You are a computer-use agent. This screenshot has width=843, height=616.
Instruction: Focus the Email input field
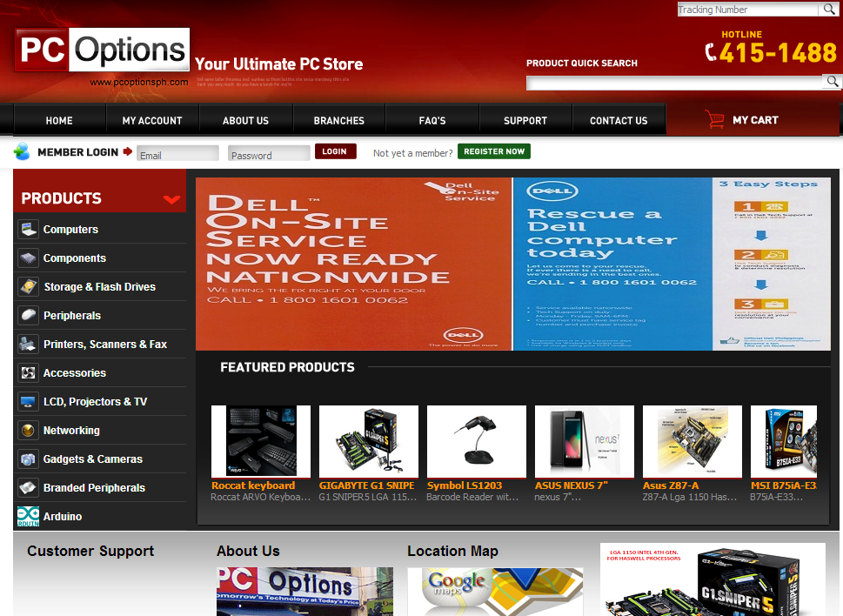point(177,153)
